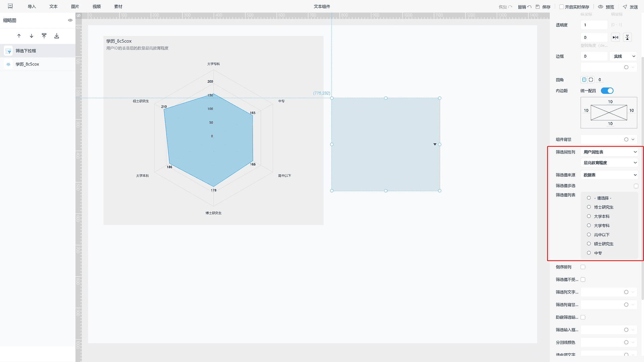Screen dimensions: 644x362
Task: Check the 筛选值多选 checkbox
Action: point(636,186)
